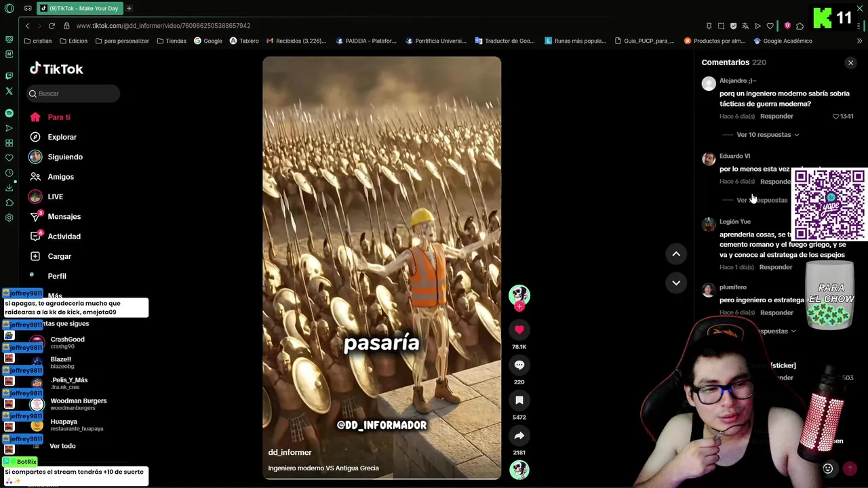Open comments with the speech bubble icon
The image size is (868, 488).
tap(519, 365)
